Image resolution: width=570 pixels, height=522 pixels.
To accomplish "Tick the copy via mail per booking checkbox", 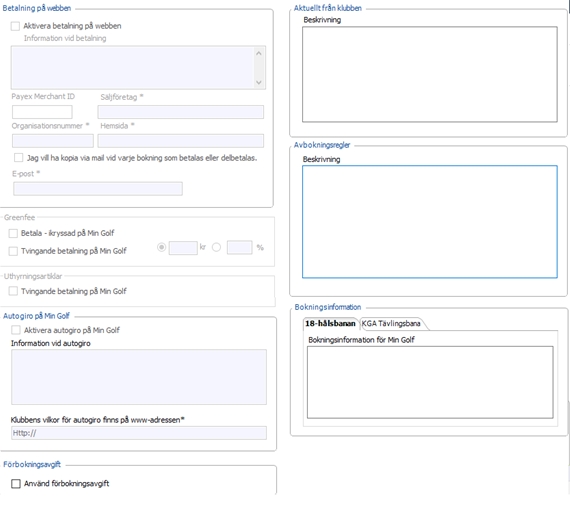I will point(18,158).
